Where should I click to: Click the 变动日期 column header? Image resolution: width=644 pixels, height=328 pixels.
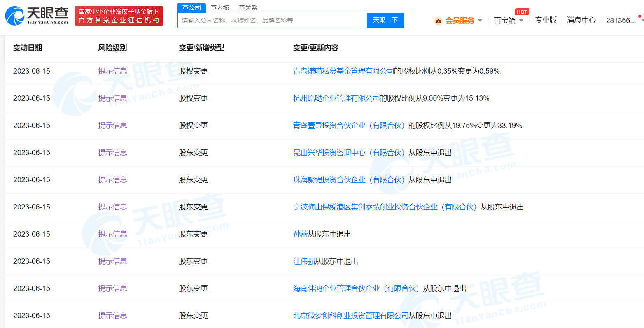point(28,48)
